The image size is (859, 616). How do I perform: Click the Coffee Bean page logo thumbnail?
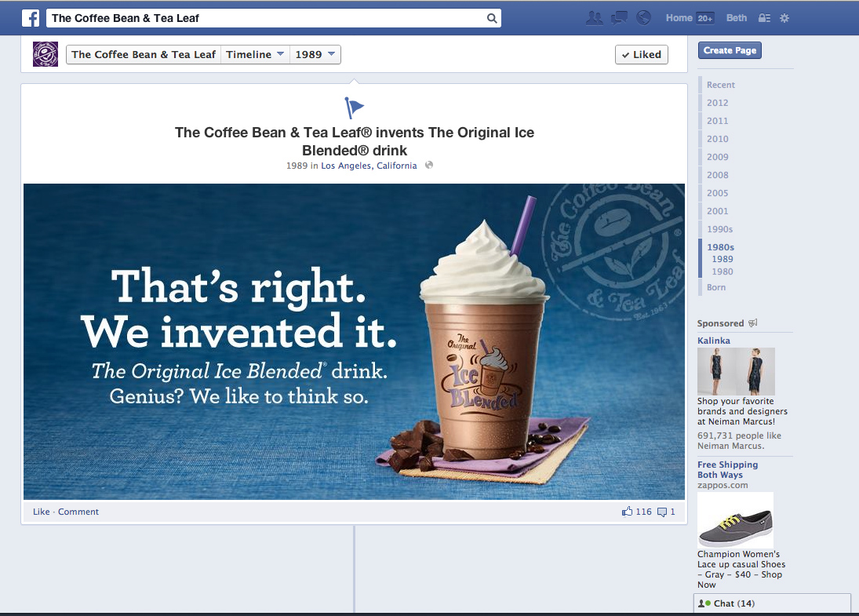(x=45, y=54)
